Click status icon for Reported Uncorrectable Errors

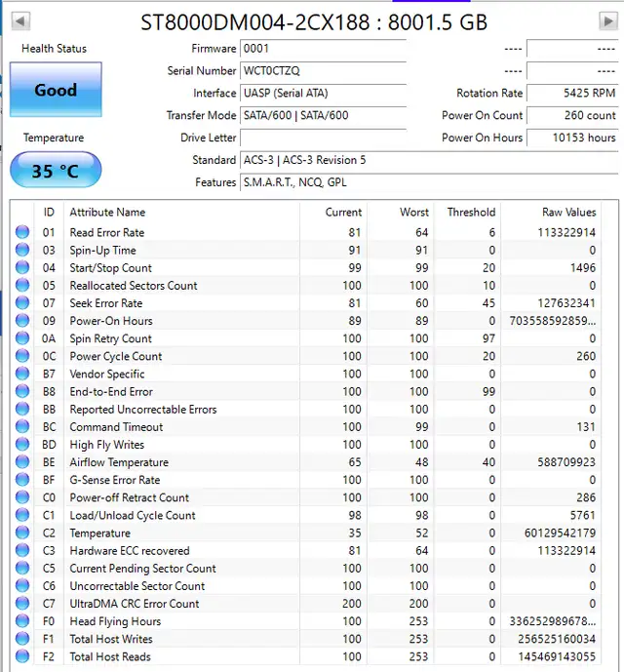click(22, 409)
